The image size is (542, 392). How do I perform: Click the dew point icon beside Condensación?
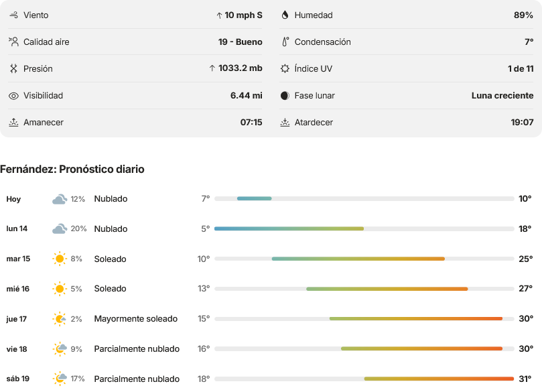tap(285, 42)
